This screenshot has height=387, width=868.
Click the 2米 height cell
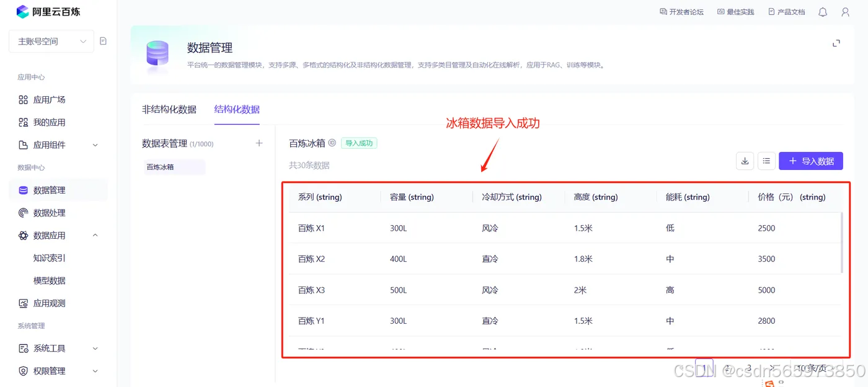click(x=581, y=290)
